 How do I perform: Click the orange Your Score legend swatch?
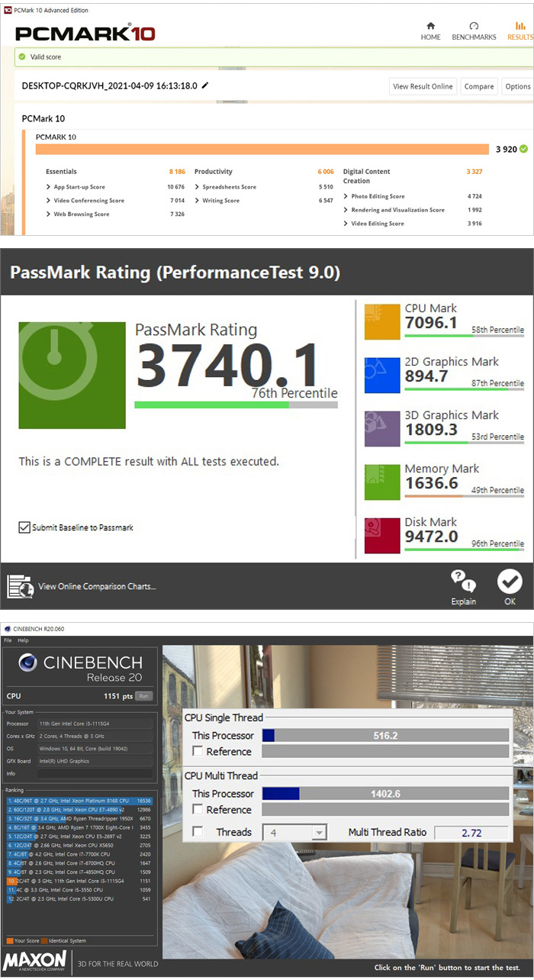(x=9, y=941)
